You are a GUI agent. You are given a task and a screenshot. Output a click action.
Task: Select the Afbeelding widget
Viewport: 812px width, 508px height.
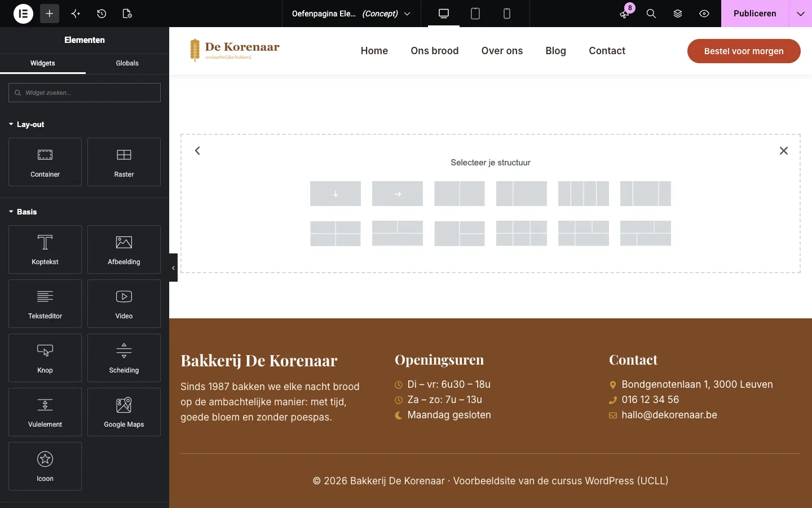124,249
